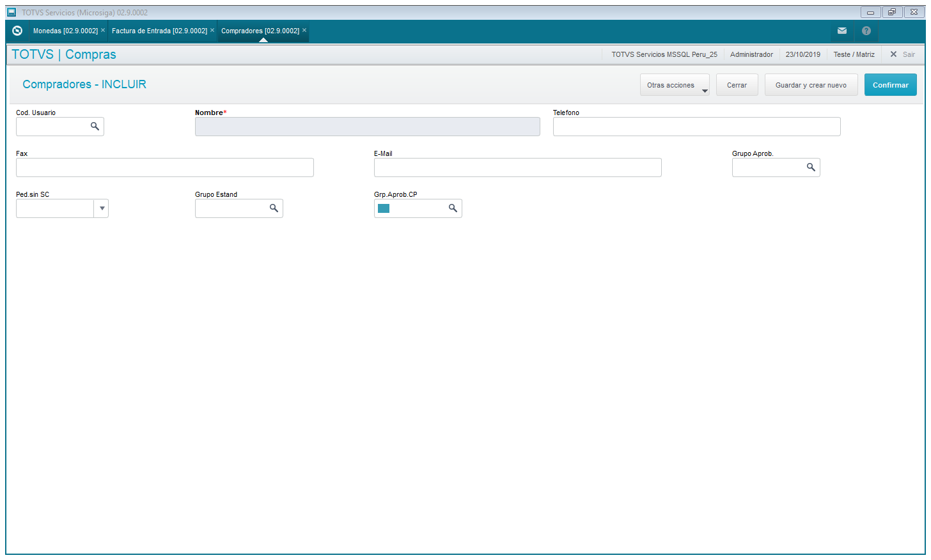Focus the E-Mail input field

coord(517,167)
